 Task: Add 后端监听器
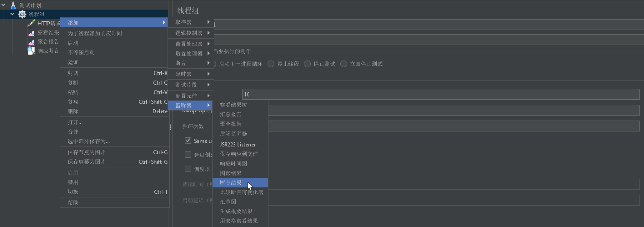pos(240,133)
